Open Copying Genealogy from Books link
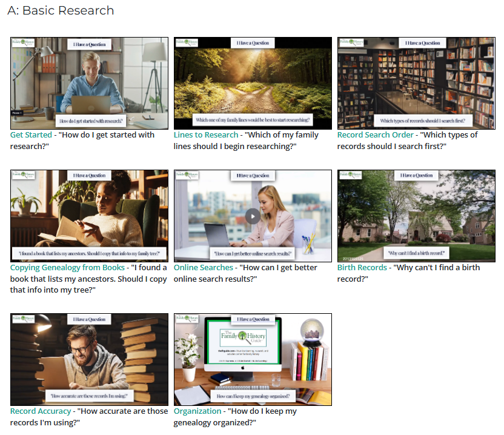504x435 pixels. coord(67,268)
